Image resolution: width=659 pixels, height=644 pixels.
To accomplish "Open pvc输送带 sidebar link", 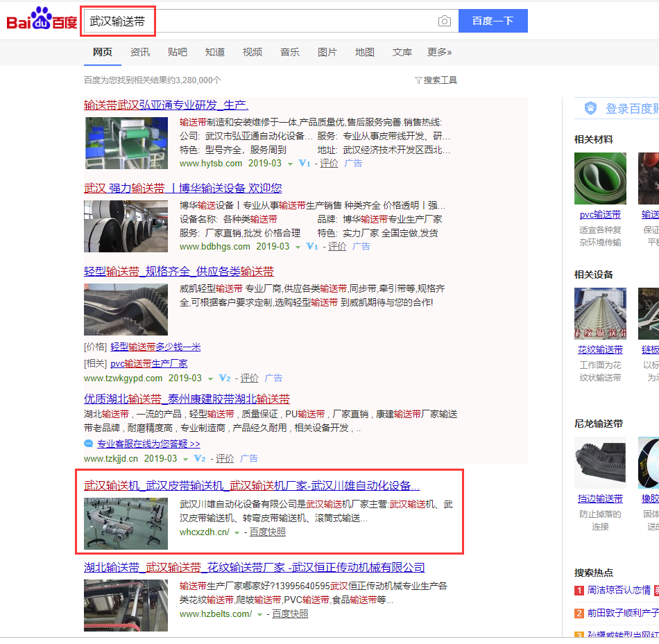I will 600,215.
